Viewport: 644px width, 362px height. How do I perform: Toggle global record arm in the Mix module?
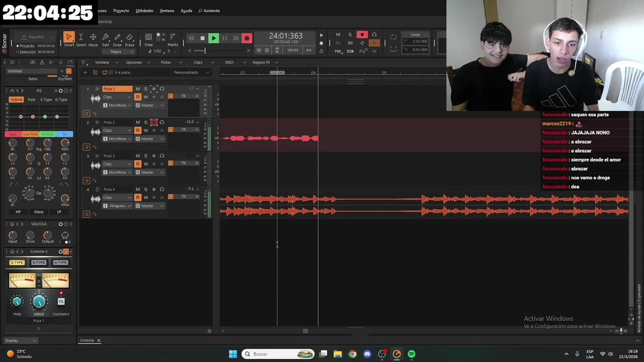tap(362, 35)
